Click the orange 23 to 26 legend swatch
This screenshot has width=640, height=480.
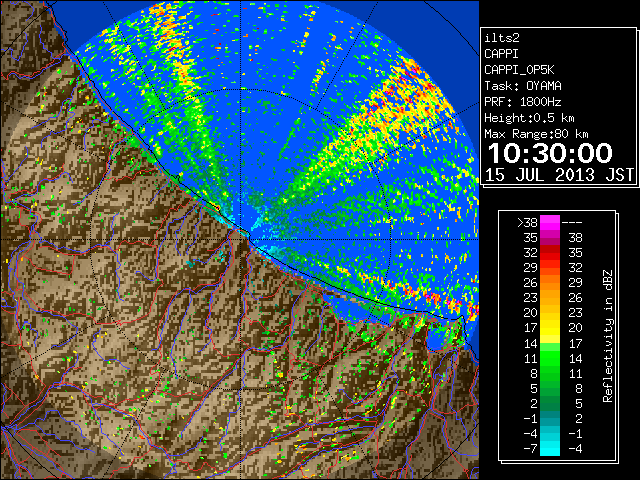(550, 298)
